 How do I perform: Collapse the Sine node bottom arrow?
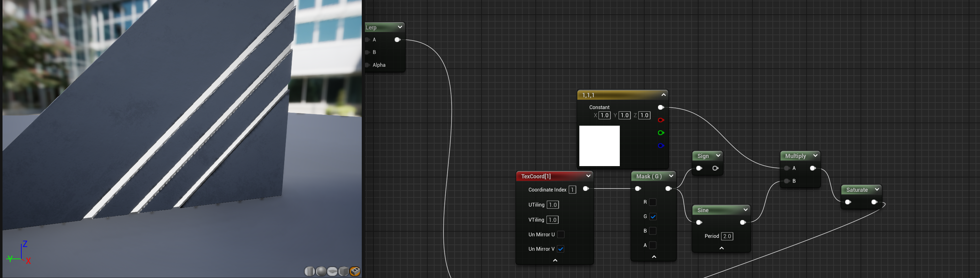pos(722,248)
